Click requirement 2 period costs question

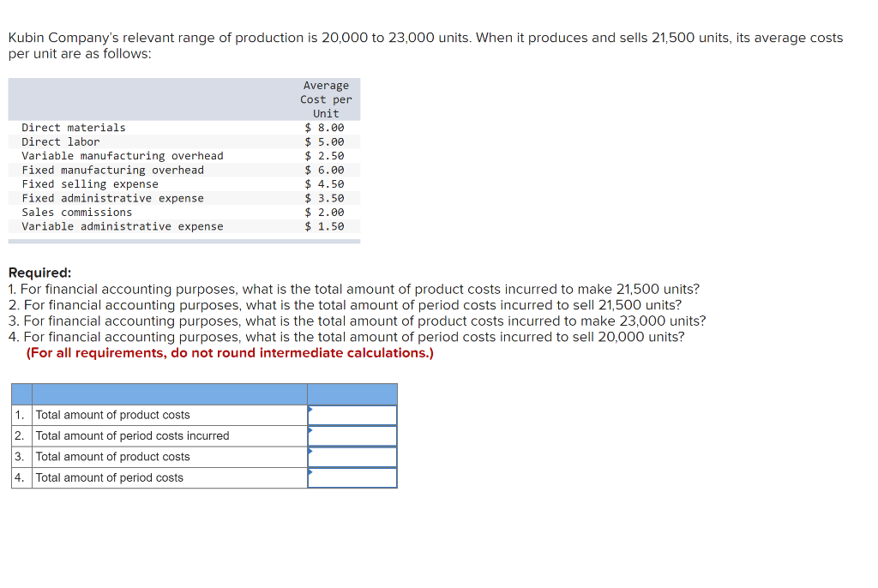[345, 305]
